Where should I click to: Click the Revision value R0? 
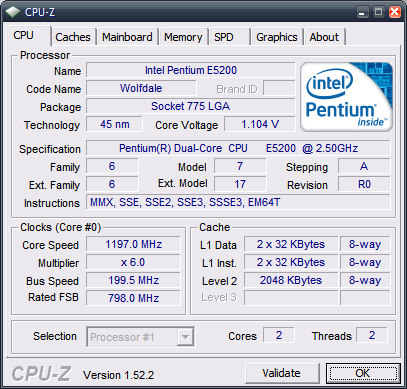364,184
